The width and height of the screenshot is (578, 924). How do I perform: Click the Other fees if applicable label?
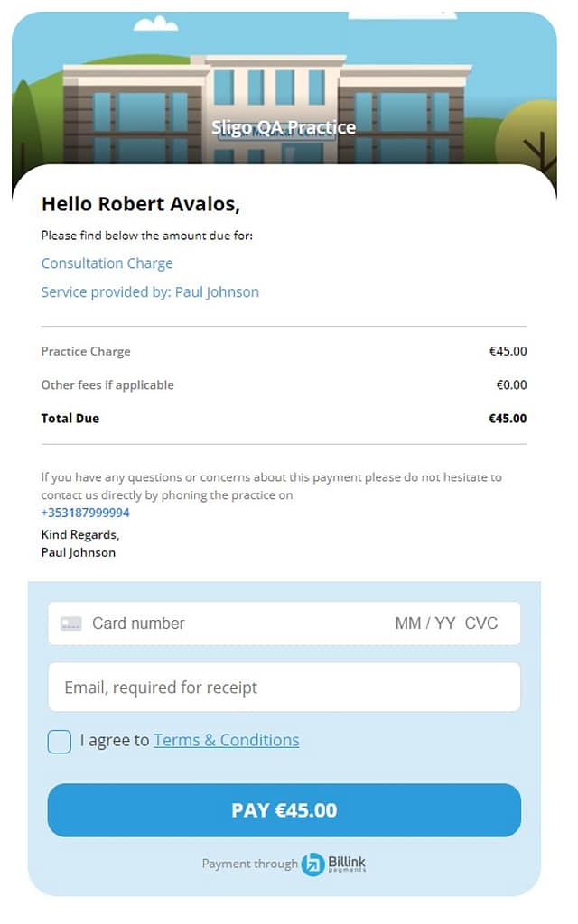tap(107, 385)
